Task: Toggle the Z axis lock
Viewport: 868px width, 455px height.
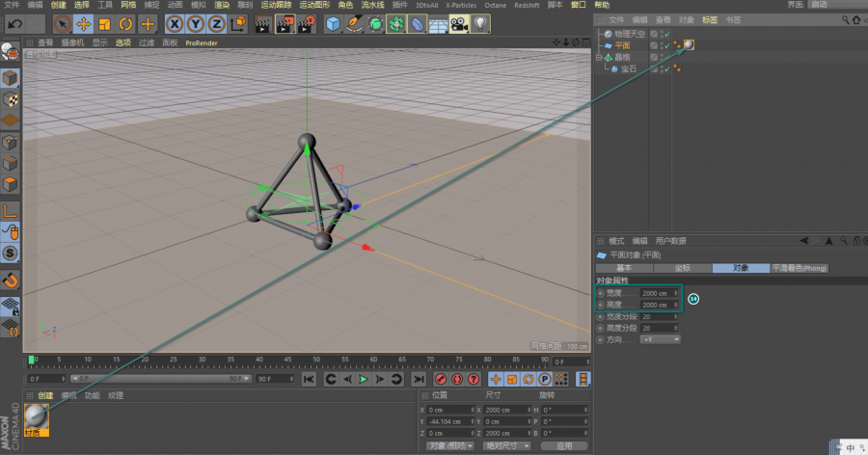Action: [217, 23]
